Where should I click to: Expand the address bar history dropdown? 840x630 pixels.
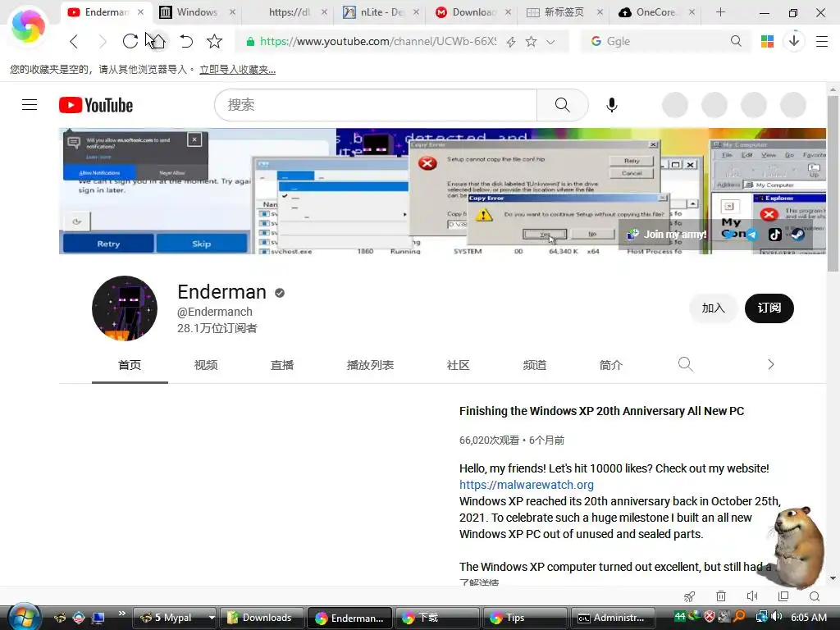(x=550, y=42)
